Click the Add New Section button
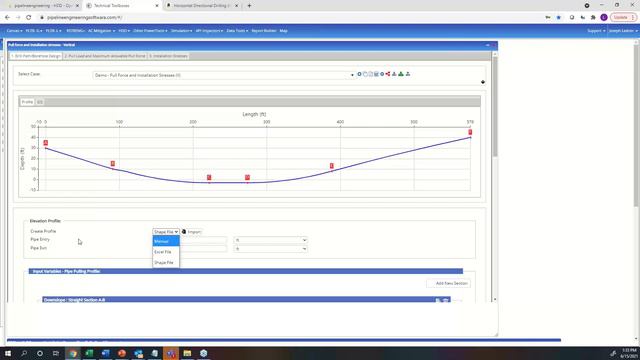This screenshot has width=640, height=360. (448, 283)
